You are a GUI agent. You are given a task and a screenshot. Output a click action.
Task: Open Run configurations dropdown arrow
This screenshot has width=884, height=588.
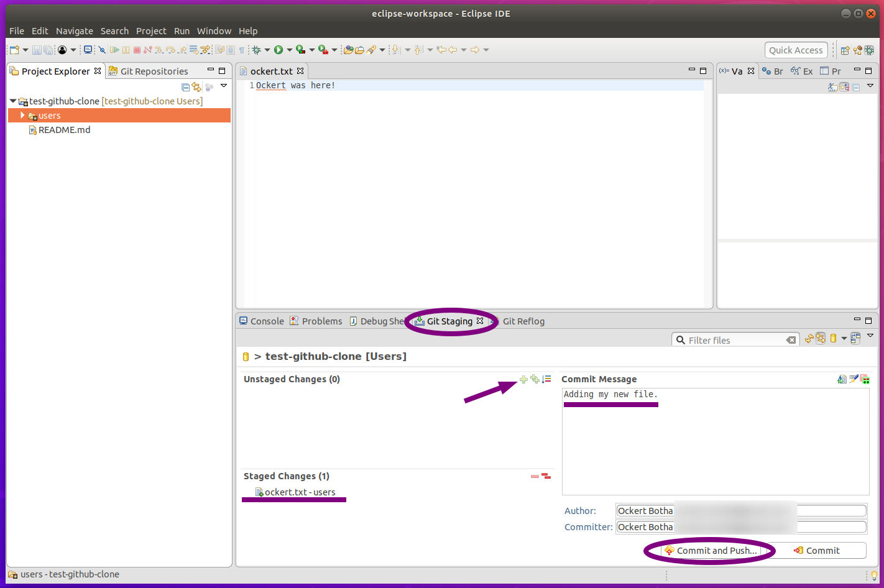click(x=290, y=50)
